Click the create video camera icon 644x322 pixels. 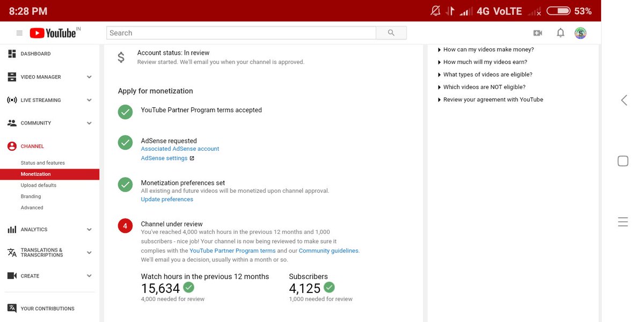(x=538, y=33)
